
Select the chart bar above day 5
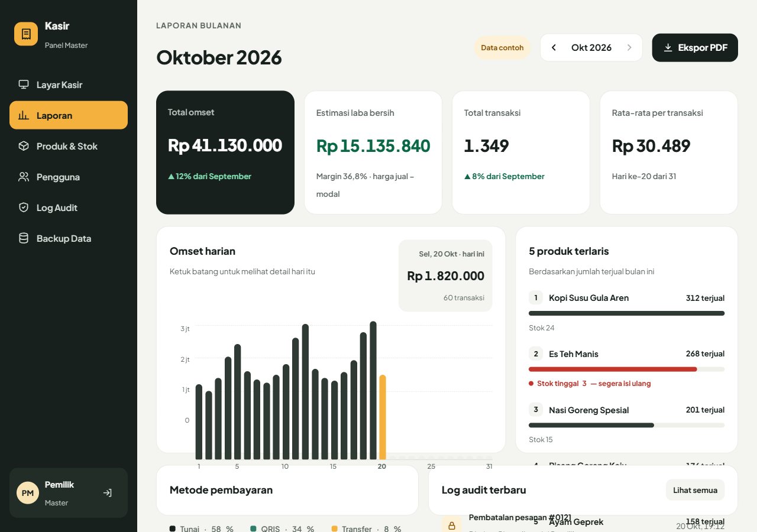click(237, 402)
